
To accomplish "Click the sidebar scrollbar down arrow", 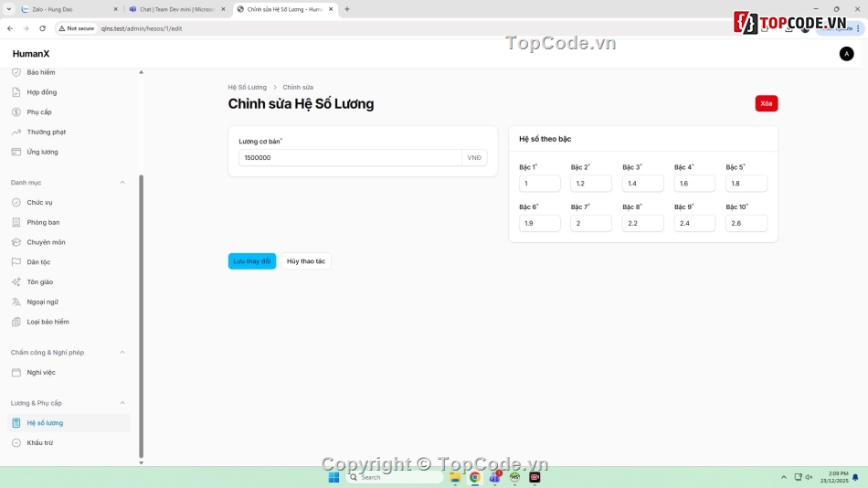I will pyautogui.click(x=141, y=463).
